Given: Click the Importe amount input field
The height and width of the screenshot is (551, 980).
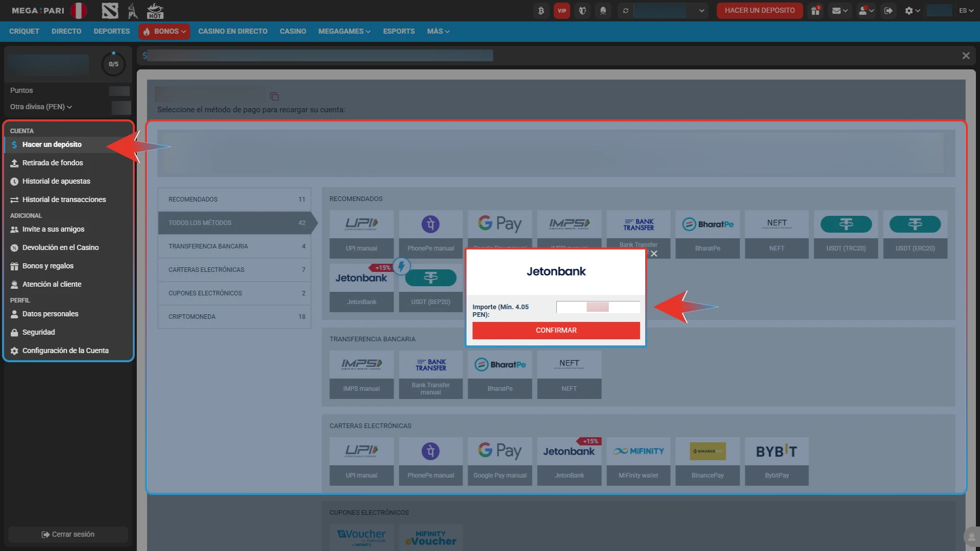Looking at the screenshot, I should point(598,307).
